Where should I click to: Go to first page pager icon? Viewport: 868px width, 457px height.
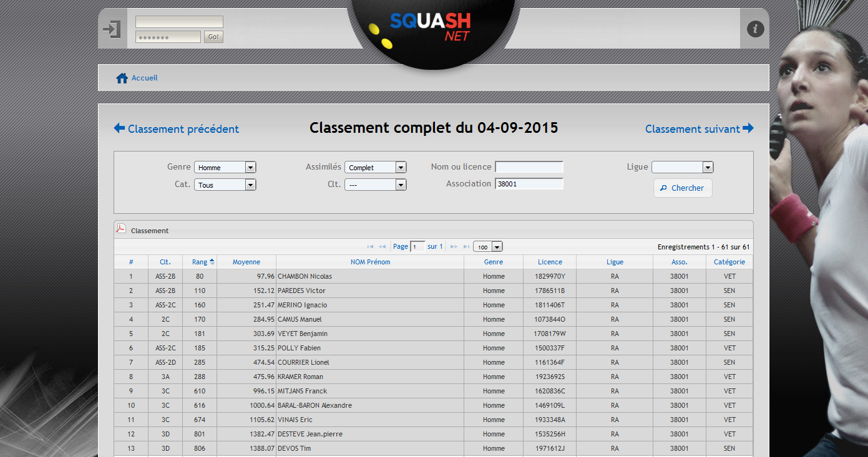[x=371, y=247]
